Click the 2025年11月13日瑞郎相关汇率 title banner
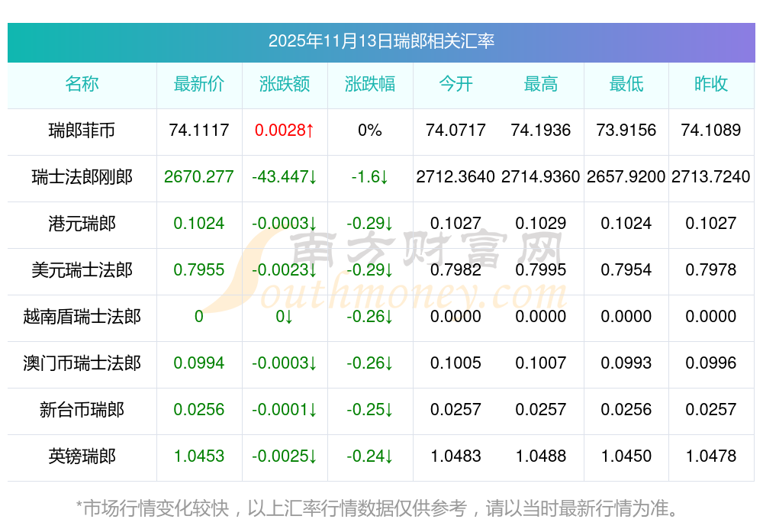 381,41
